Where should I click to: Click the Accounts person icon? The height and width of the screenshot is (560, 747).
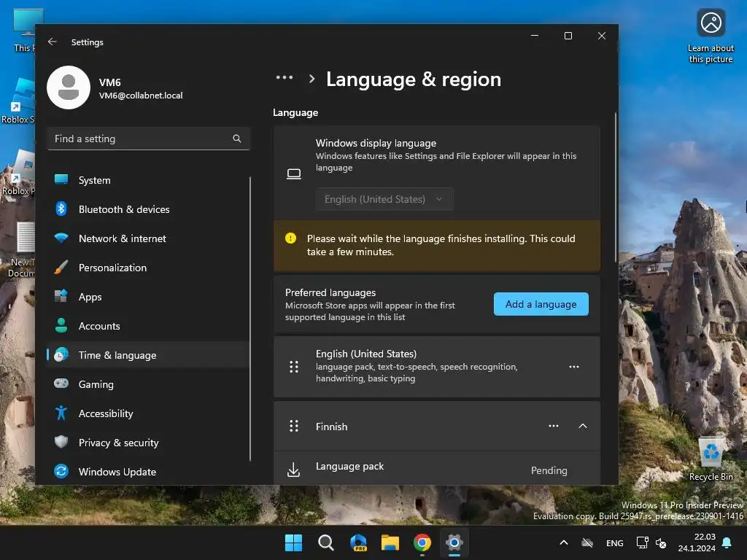click(x=61, y=325)
